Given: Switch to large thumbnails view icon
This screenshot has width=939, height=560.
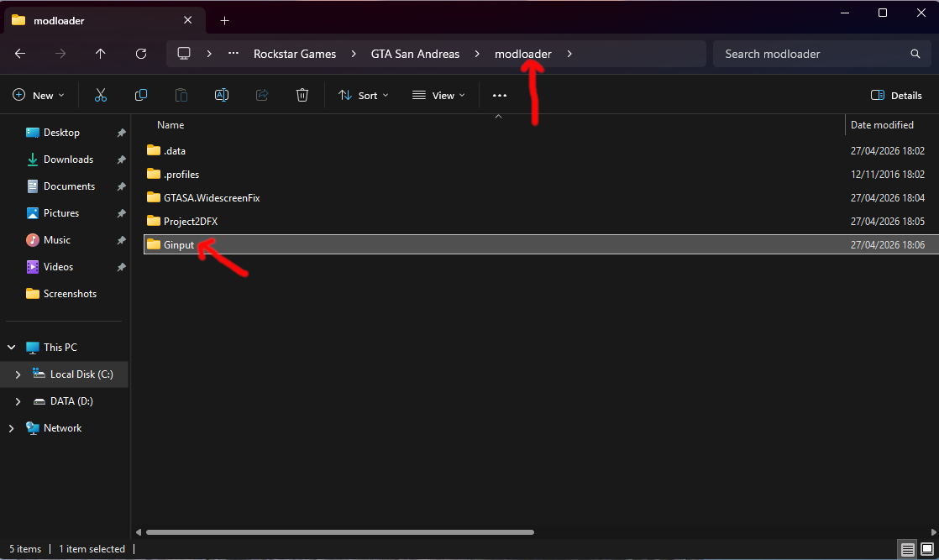Looking at the screenshot, I should click(927, 549).
